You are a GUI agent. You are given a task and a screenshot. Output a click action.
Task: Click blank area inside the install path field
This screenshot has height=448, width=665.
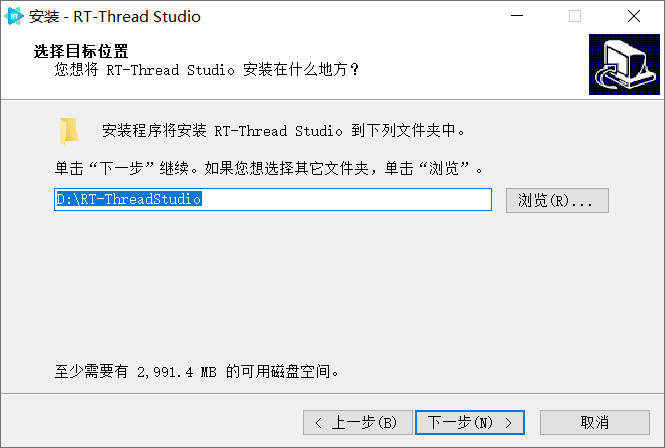(x=346, y=199)
